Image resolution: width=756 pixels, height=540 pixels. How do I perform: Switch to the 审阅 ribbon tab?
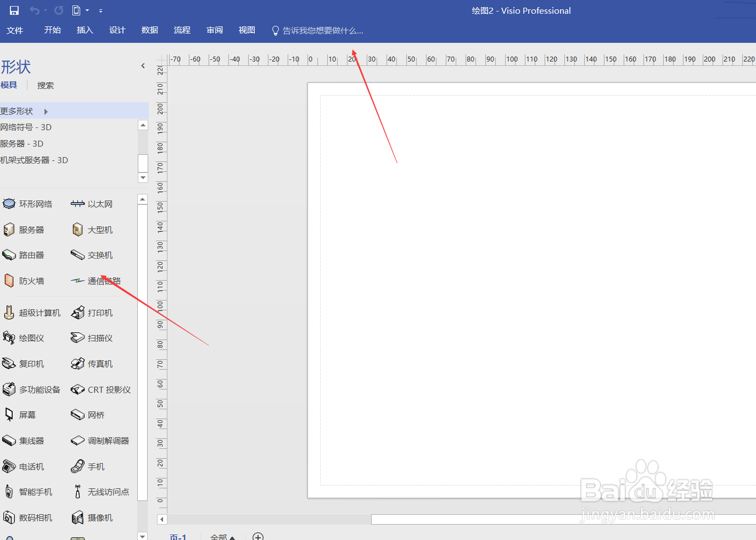pos(215,30)
